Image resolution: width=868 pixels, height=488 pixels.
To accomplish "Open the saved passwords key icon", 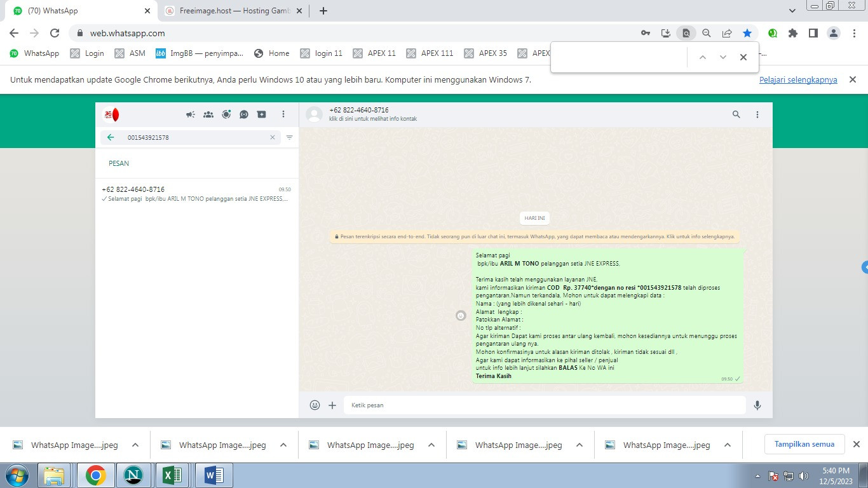I will tap(646, 33).
